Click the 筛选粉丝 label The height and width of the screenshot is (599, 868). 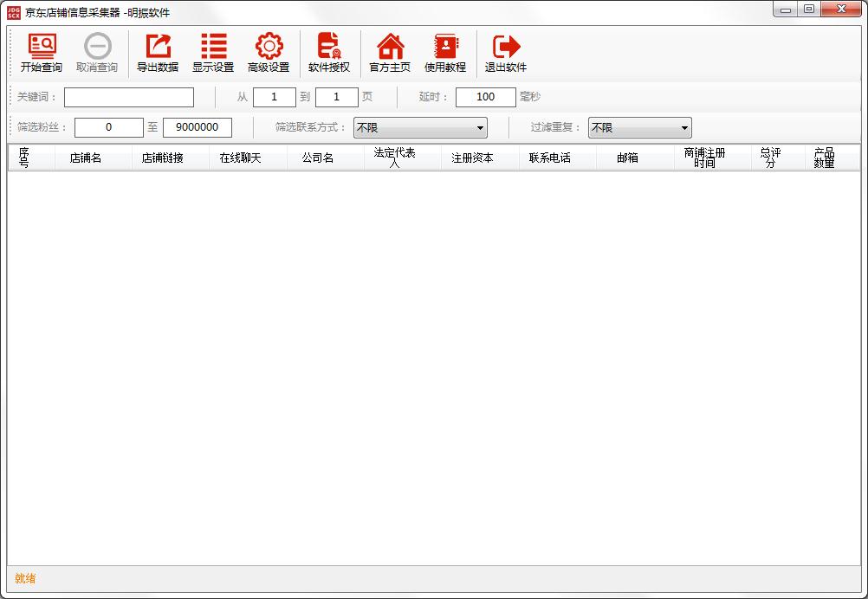click(x=42, y=128)
